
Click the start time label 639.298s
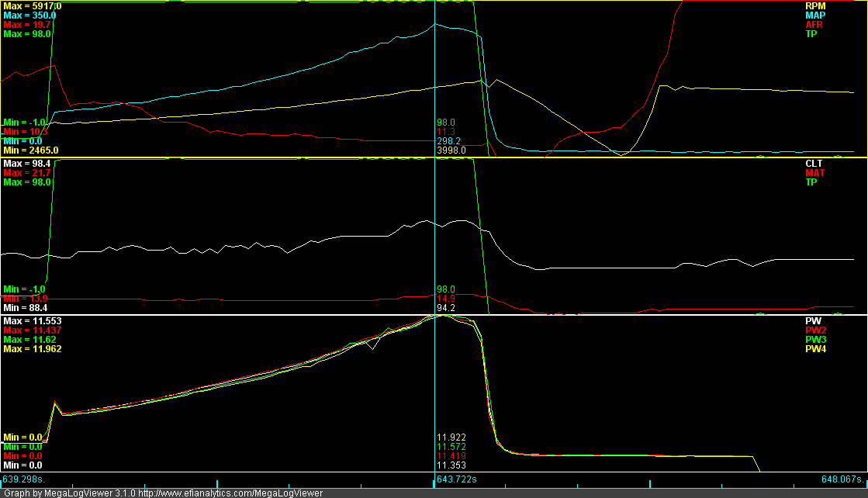[x=23, y=479]
